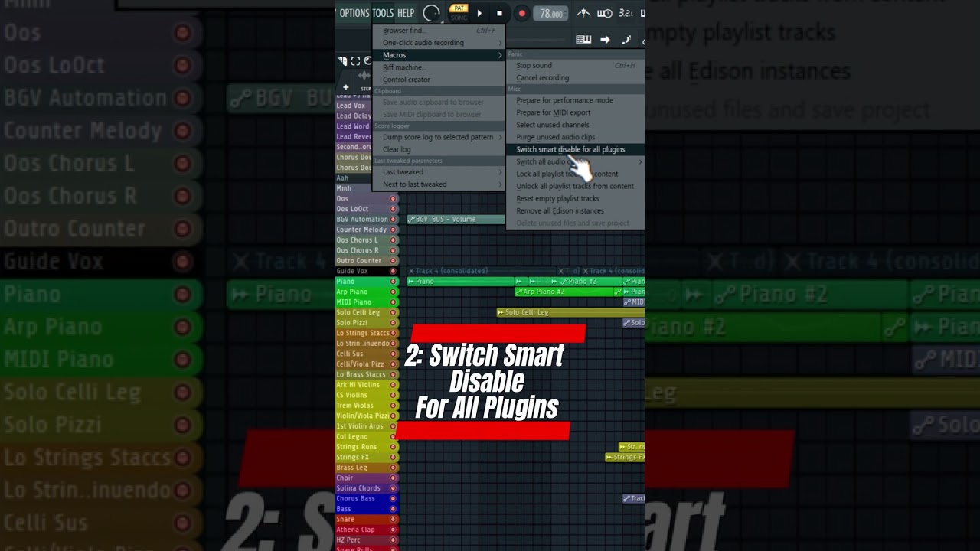This screenshot has width=980, height=551.
Task: Select the Choir track label
Action: [345, 478]
